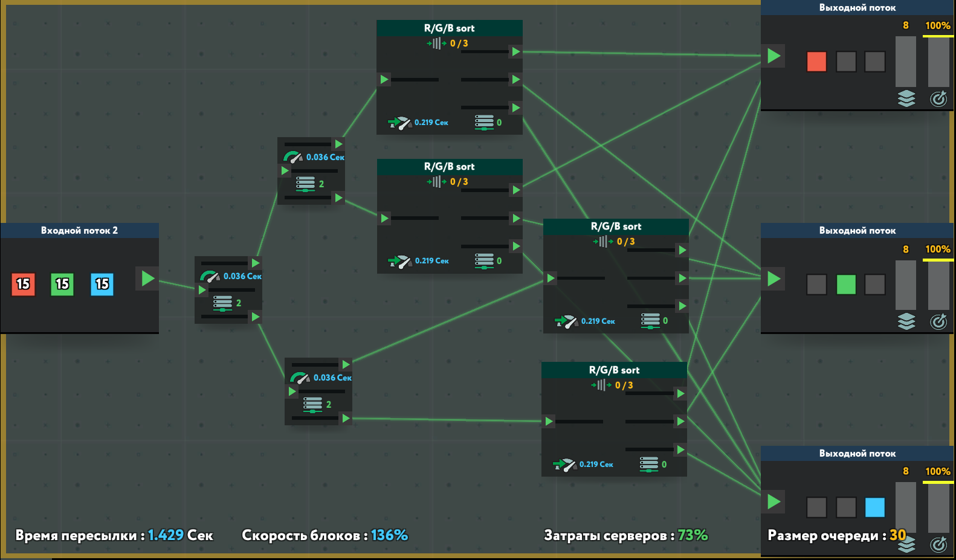Click the server stack icon on the topmost sort node
This screenshot has height=560, width=956.
[x=484, y=123]
